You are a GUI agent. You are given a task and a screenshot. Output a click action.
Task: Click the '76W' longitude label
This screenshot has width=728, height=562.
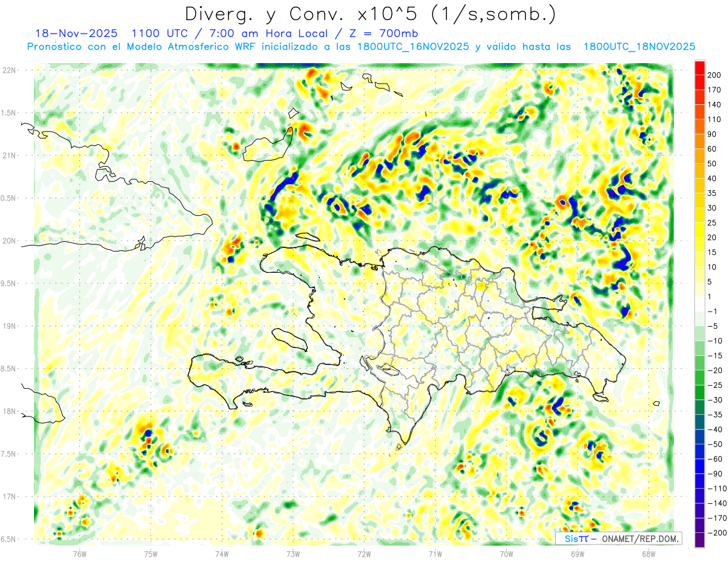point(79,554)
